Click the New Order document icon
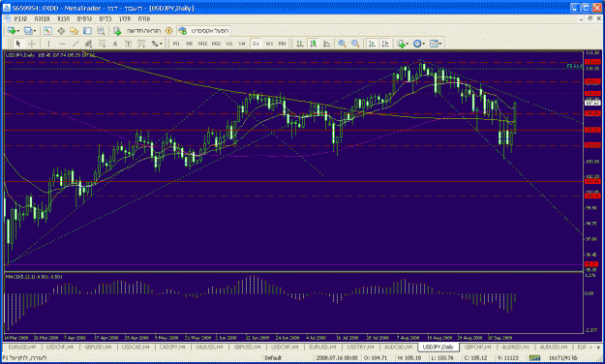Viewport: 605px width, 364px height. point(117,31)
